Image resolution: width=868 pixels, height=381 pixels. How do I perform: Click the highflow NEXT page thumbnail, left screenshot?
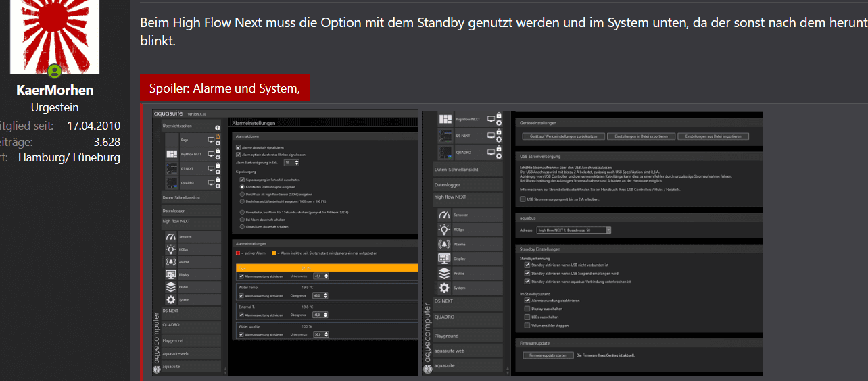click(x=172, y=154)
